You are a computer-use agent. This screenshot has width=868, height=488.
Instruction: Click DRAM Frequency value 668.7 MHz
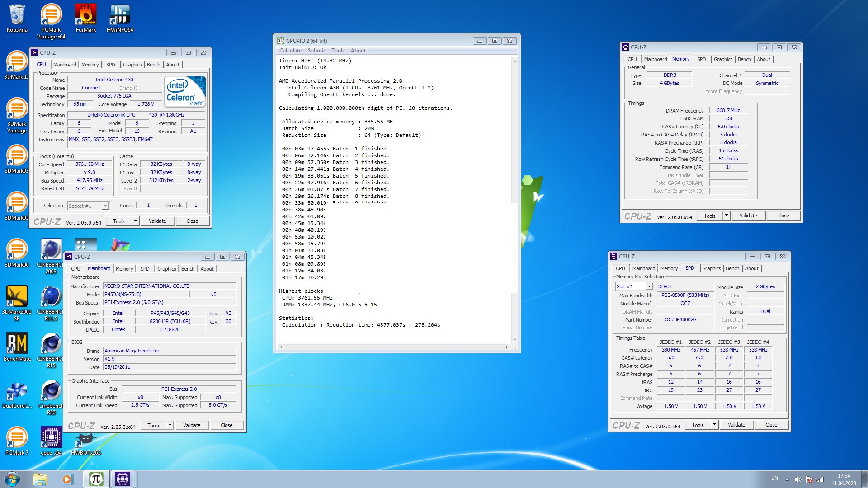(728, 110)
